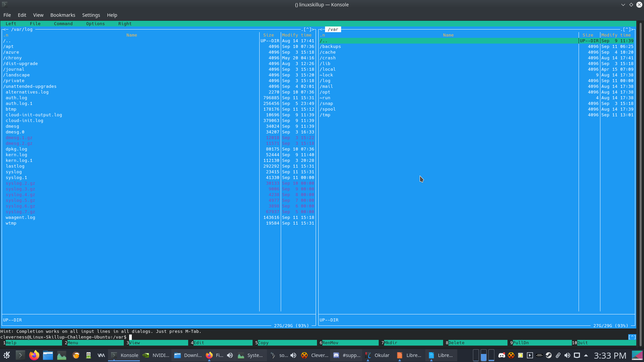Open Midnight Commander Right menu
This screenshot has width=644, height=362.
(125, 24)
